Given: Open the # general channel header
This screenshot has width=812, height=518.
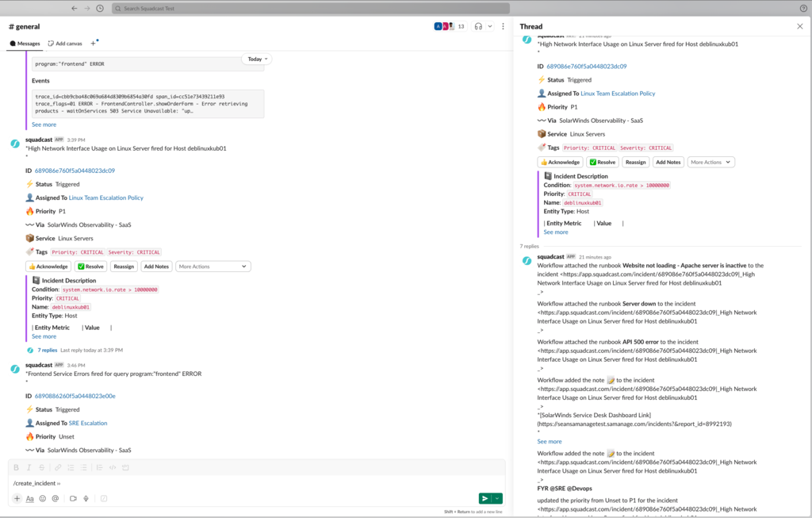Looking at the screenshot, I should (25, 26).
